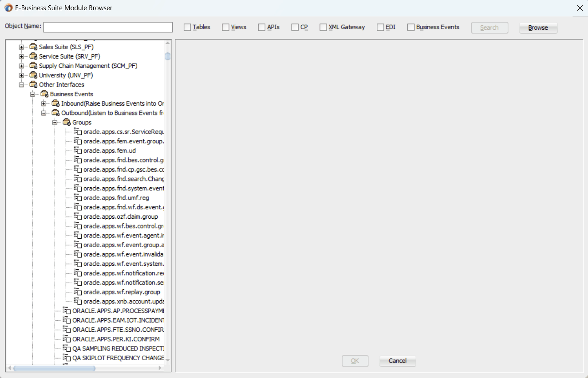The image size is (588, 378).
Task: Click the tree's scroll right arrow
Action: click(161, 368)
